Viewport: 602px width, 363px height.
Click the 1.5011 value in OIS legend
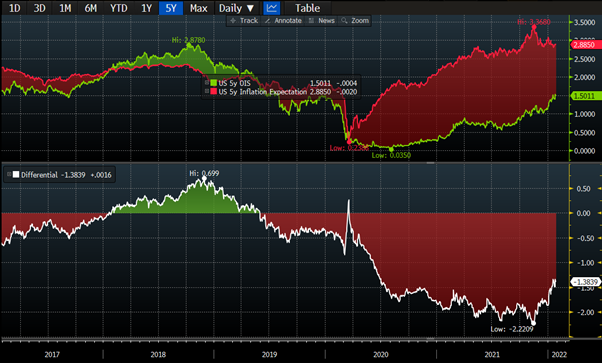pyautogui.click(x=320, y=83)
